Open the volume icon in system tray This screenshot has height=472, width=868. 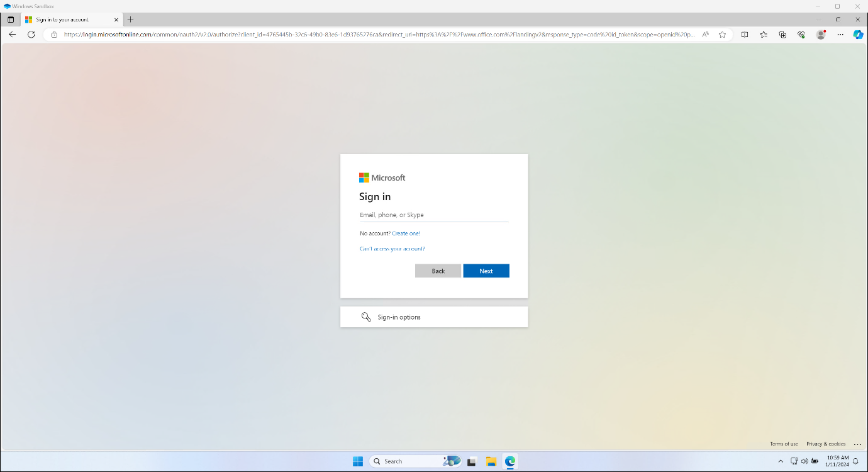coord(804,461)
